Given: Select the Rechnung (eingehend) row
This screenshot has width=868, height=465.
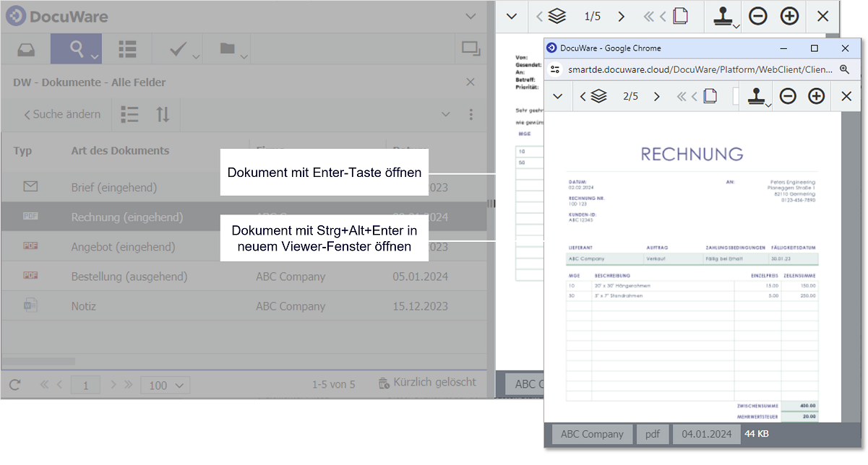Looking at the screenshot, I should click(x=127, y=217).
